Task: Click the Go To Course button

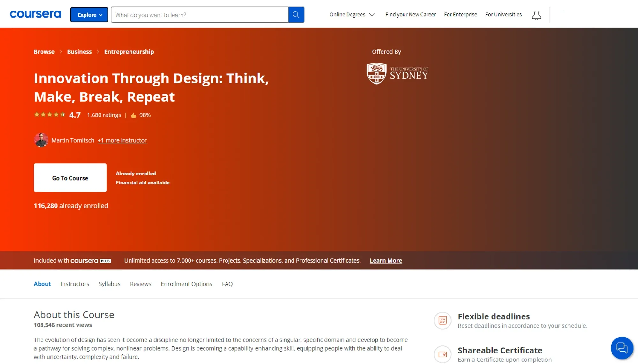Action: pos(70,178)
